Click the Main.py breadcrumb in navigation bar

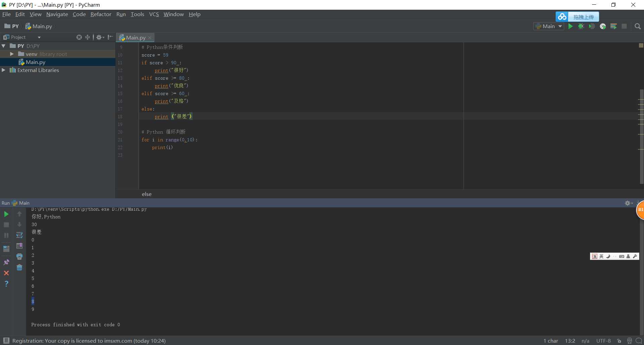click(x=39, y=26)
